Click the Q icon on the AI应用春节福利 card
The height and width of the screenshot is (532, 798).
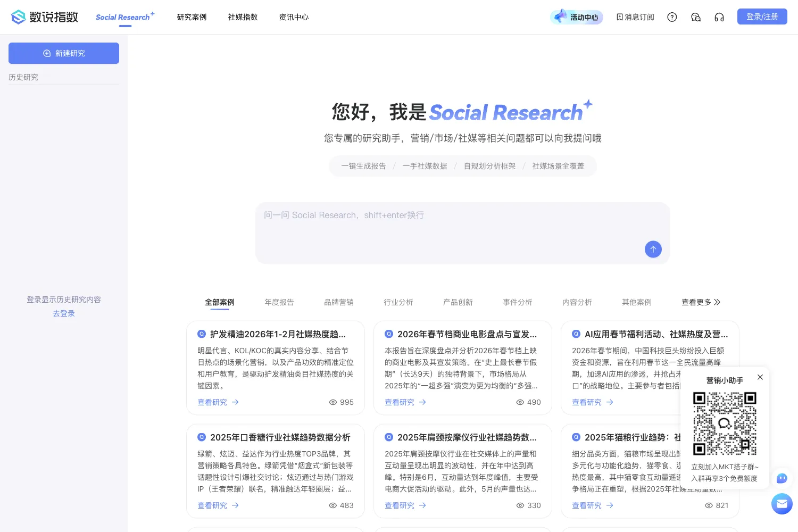[576, 334]
